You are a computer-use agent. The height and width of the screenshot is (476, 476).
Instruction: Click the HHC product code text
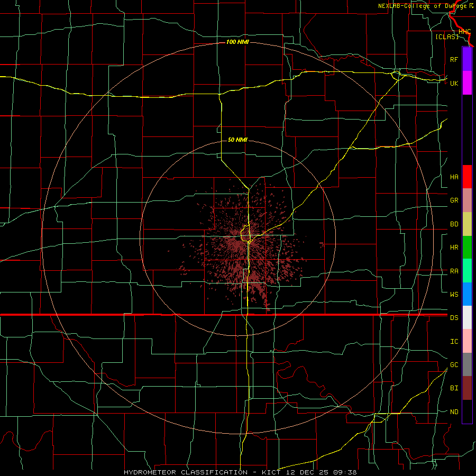click(x=464, y=32)
